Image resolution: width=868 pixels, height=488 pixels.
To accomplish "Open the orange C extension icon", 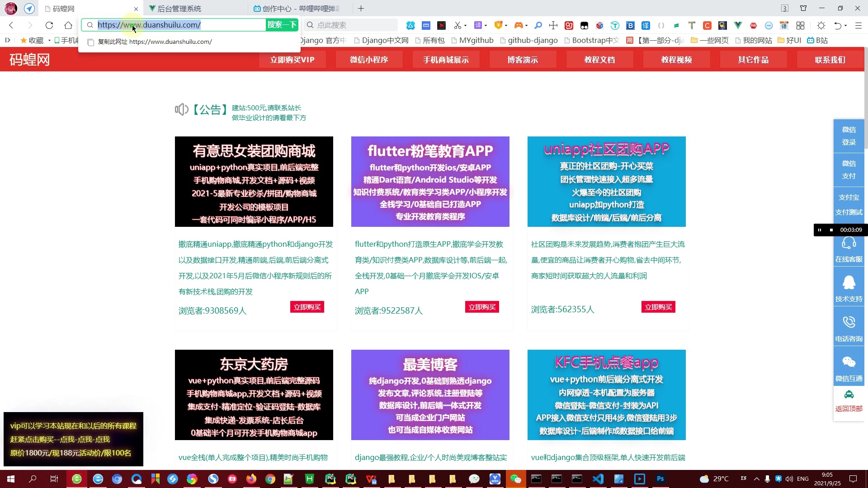I will (708, 25).
